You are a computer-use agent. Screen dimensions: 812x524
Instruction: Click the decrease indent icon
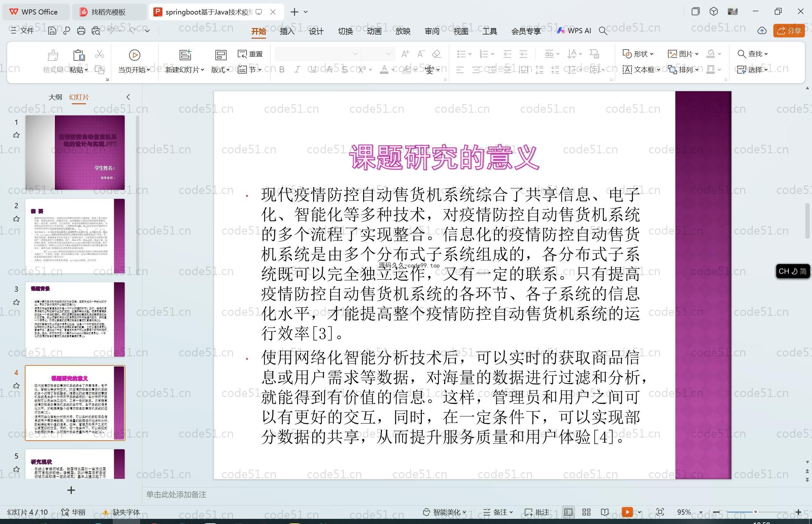pos(507,54)
